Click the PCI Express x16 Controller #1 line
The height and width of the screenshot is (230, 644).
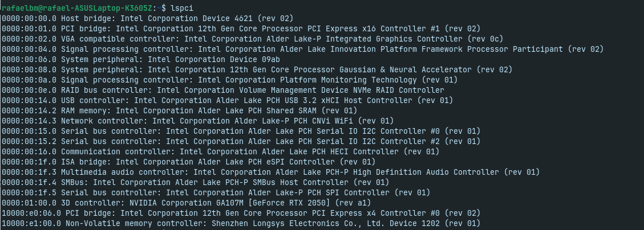[240, 28]
